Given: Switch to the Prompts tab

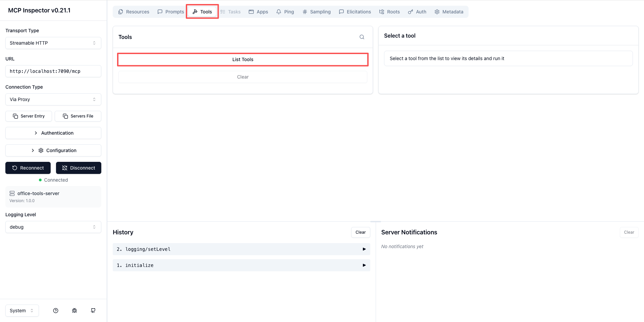Looking at the screenshot, I should pyautogui.click(x=171, y=12).
